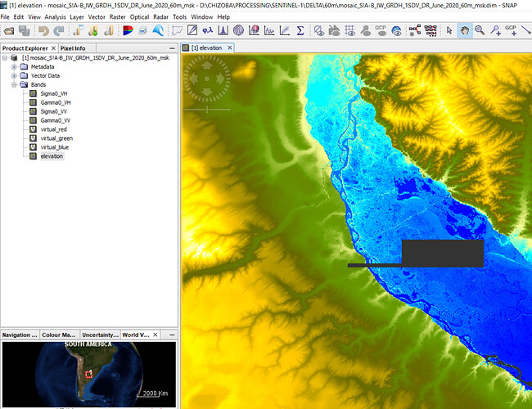Collapse the mosaic product root node
Screen dimensions: 532x409
(5, 58)
